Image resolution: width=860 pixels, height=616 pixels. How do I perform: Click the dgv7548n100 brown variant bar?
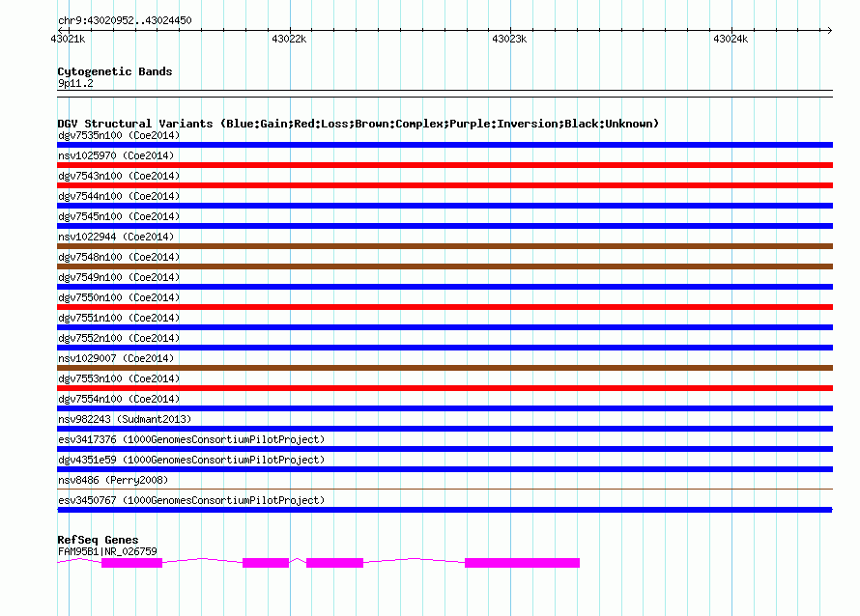point(444,266)
